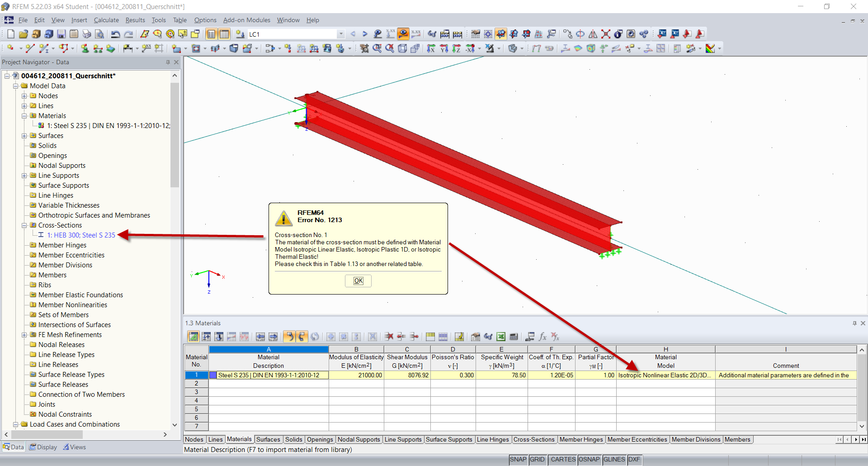Open a model with the folder icon
This screenshot has width=868, height=466.
(24, 34)
